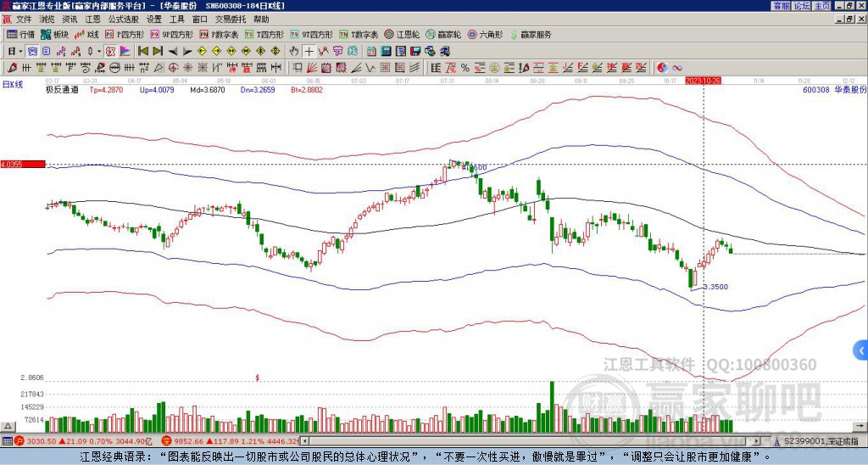The width and height of the screenshot is (868, 465).
Task: Click the 3.3500 low price label
Action: pyautogui.click(x=715, y=287)
